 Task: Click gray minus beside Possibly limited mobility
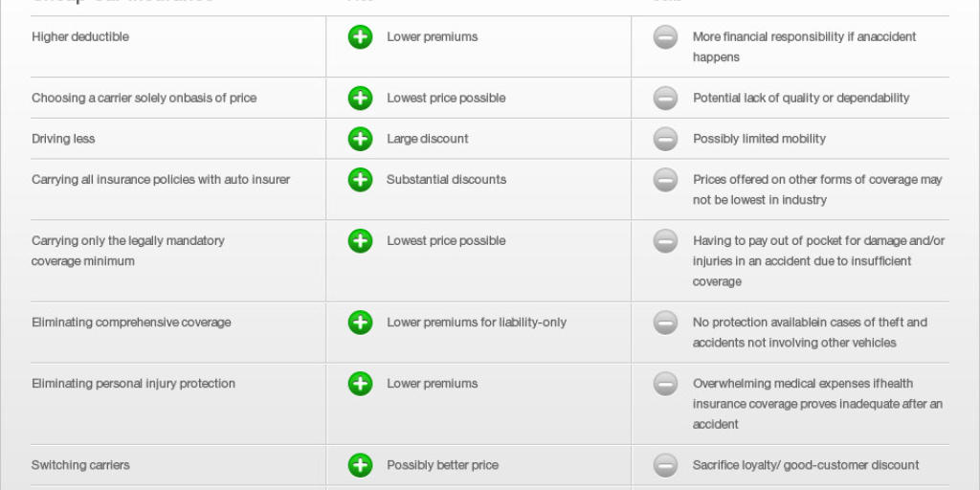(x=666, y=139)
